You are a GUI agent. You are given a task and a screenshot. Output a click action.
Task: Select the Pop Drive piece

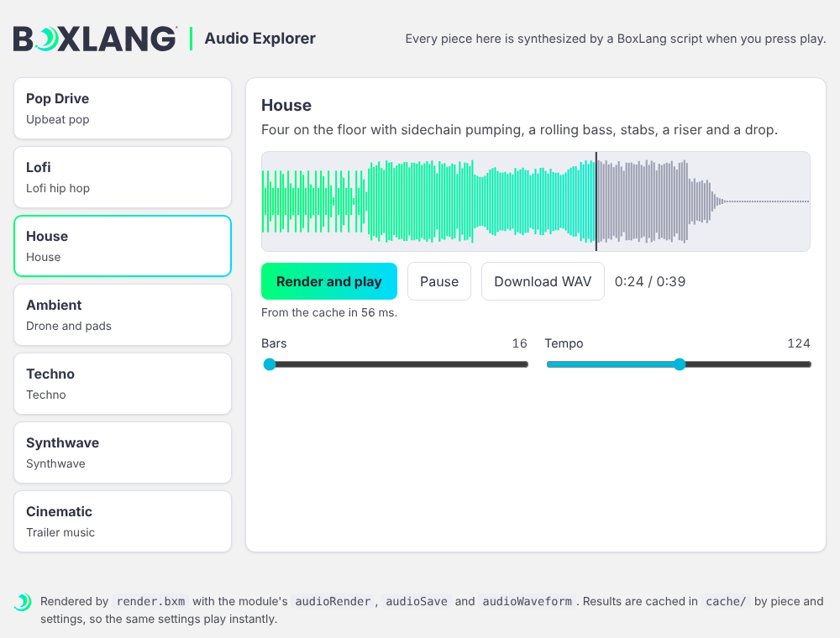[x=123, y=108]
